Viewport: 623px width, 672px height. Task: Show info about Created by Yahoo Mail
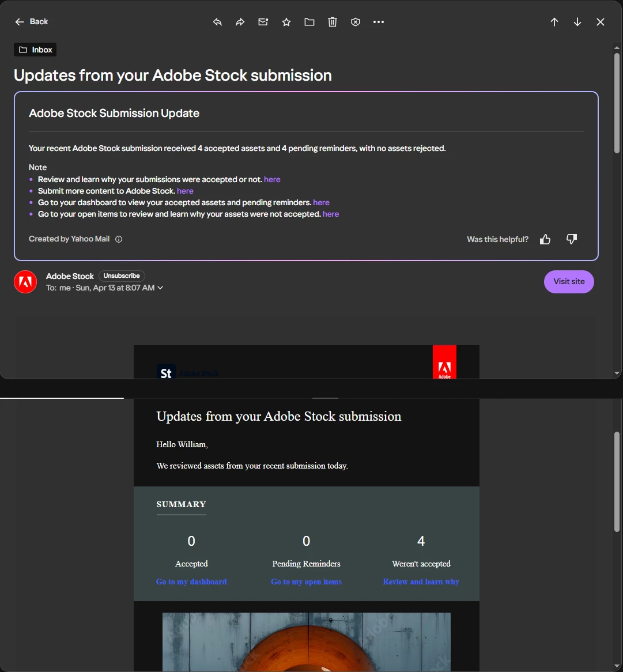tap(119, 239)
